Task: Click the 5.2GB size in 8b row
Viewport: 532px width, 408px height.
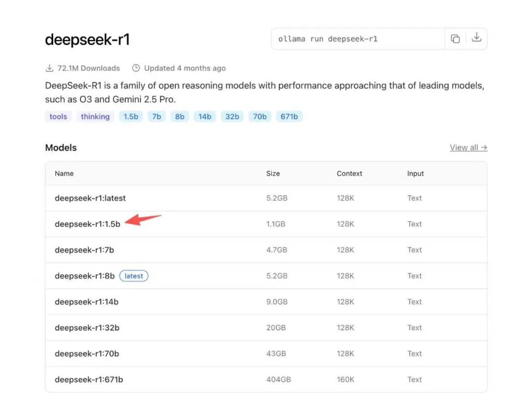Action: point(277,276)
